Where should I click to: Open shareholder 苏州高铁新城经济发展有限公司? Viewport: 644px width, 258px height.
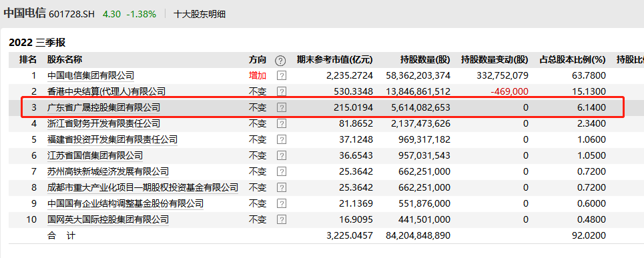click(x=108, y=171)
